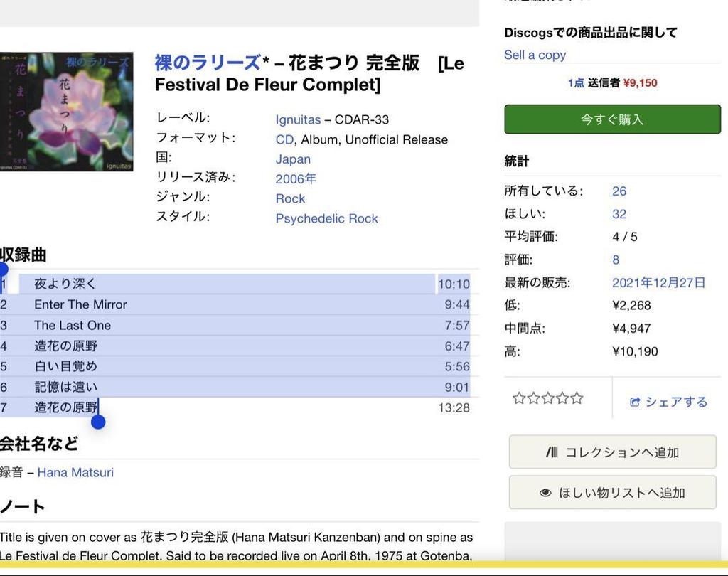Image resolution: width=728 pixels, height=576 pixels.
Task: Click the コレクションへ追加 button
Action: point(611,451)
